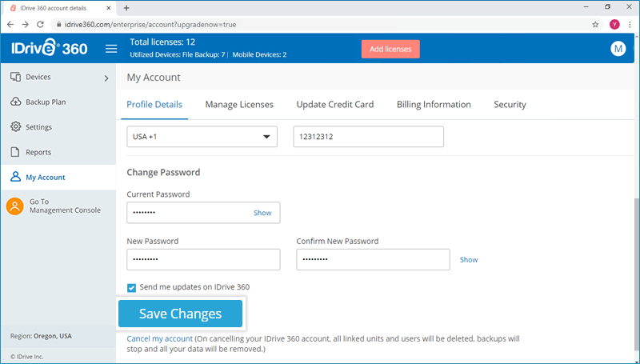Image resolution: width=640 pixels, height=364 pixels.
Task: Show the Confirm New Password text
Action: click(469, 259)
